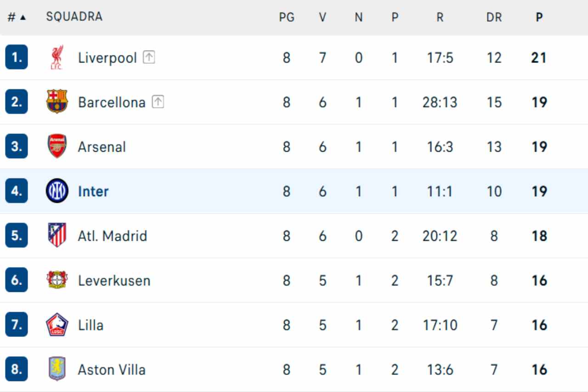Select the P points column header

click(x=538, y=16)
